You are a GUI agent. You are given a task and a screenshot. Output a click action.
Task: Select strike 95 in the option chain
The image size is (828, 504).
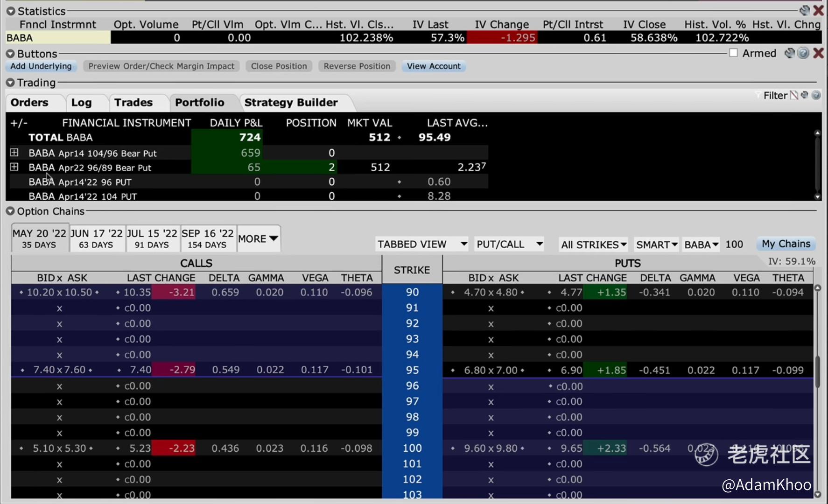pyautogui.click(x=412, y=370)
